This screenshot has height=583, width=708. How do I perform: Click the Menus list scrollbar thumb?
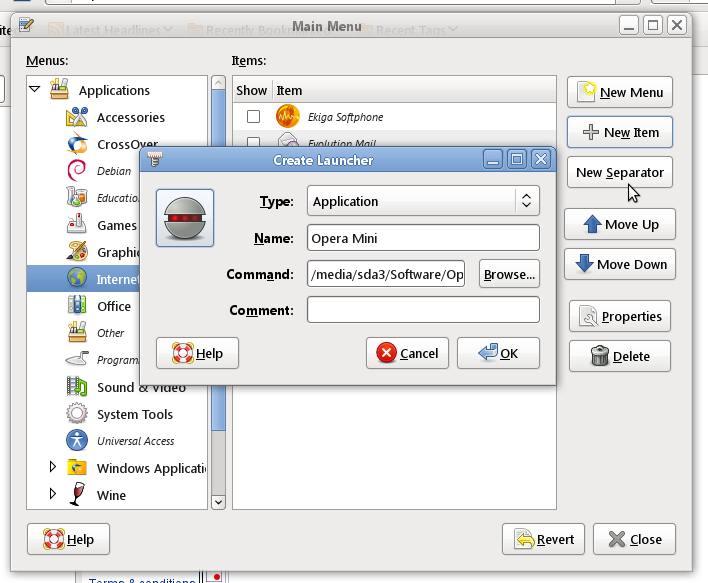218,260
